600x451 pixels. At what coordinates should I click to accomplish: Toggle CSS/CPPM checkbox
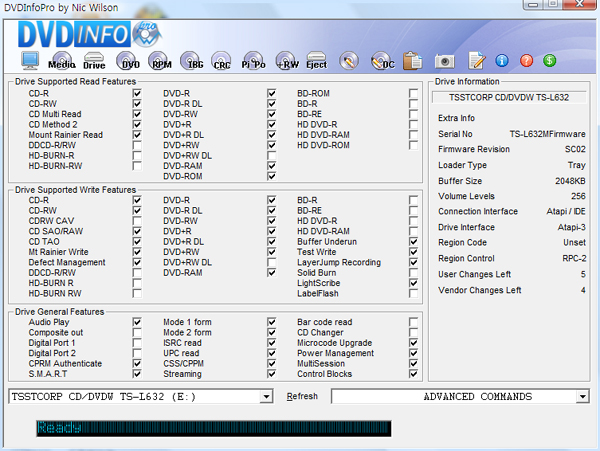(272, 363)
